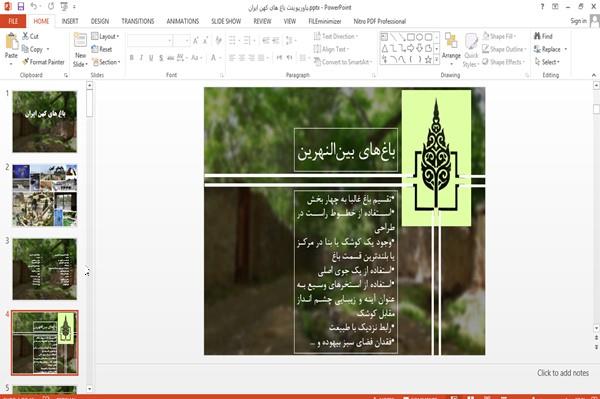Select the star shape in the shapes gallery
The height and width of the screenshot is (399, 600).
(428, 59)
